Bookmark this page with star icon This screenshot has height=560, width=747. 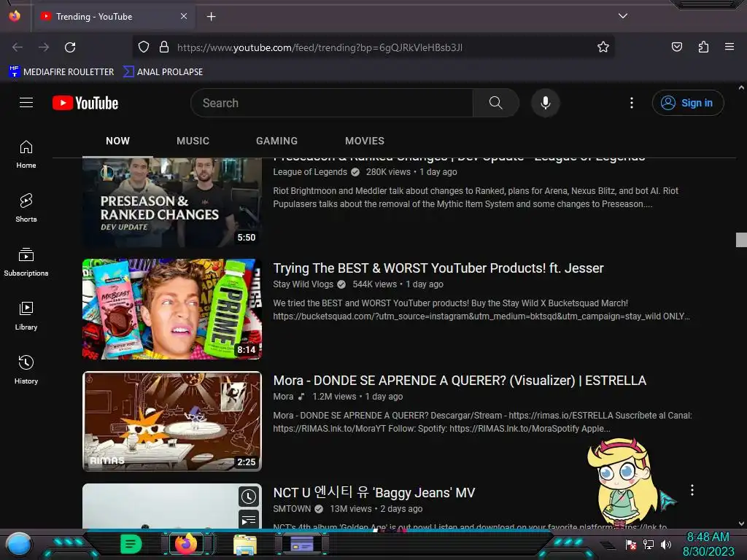pyautogui.click(x=603, y=47)
